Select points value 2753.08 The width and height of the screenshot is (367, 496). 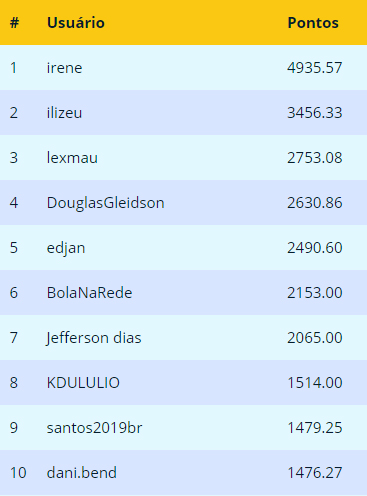pos(315,158)
